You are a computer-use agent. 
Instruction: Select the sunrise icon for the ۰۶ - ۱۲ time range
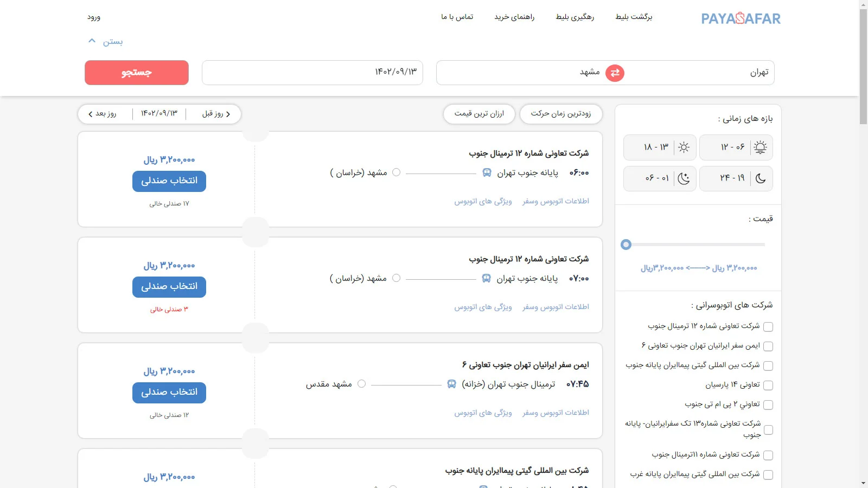[761, 147]
